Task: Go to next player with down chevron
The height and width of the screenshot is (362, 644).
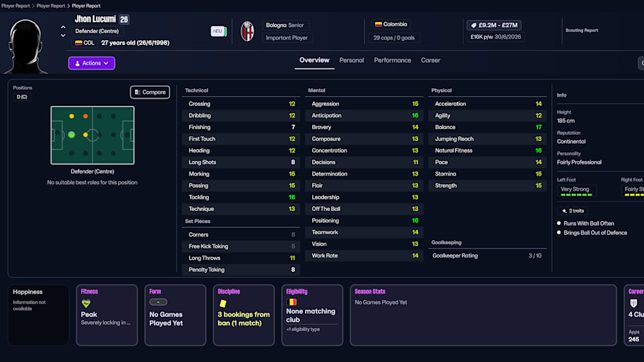Action: (64, 35)
